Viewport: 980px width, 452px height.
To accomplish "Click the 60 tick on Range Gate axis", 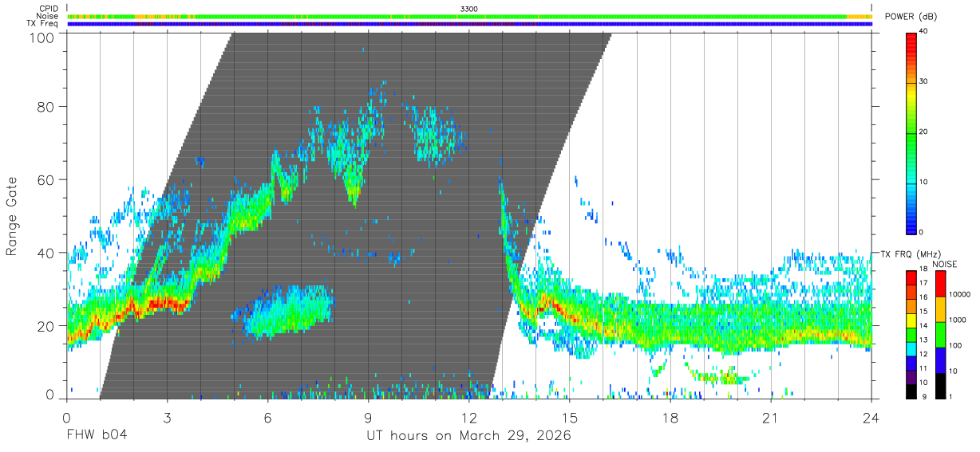I will [x=46, y=179].
